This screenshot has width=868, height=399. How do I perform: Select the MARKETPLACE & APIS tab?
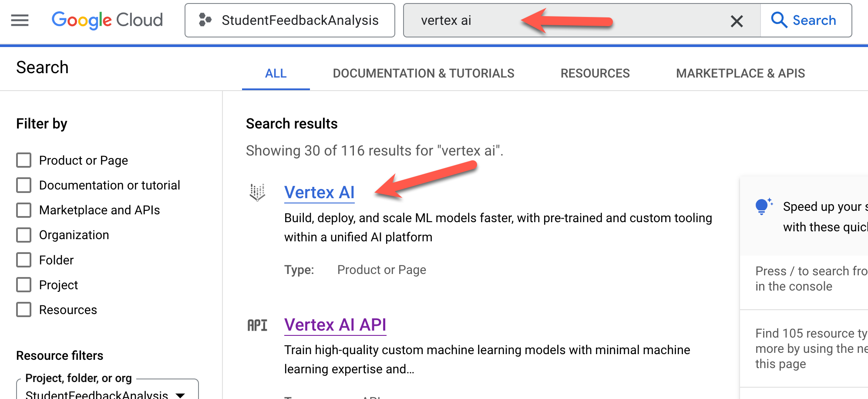coord(740,73)
